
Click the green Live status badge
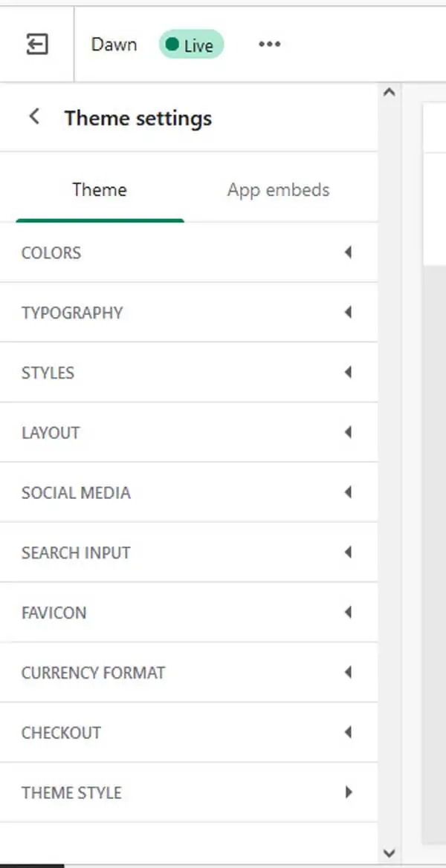(191, 45)
